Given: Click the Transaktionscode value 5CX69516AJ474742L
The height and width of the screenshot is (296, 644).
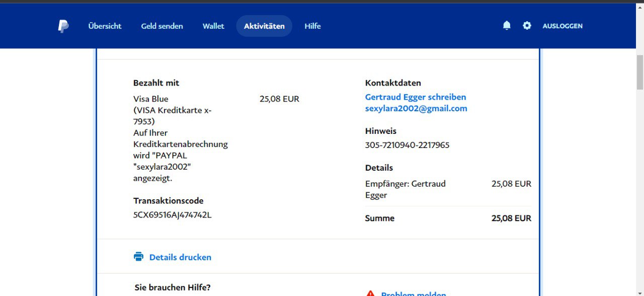Looking at the screenshot, I should pos(172,215).
